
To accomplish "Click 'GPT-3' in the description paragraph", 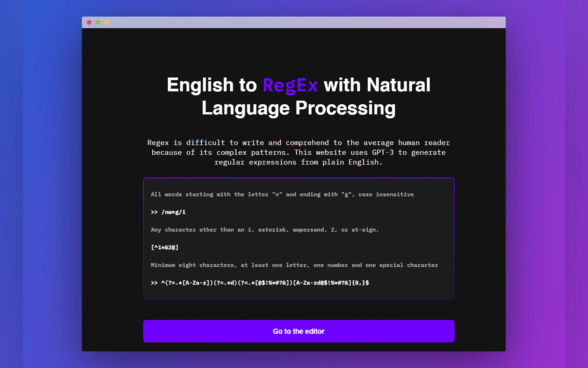I will 383,152.
